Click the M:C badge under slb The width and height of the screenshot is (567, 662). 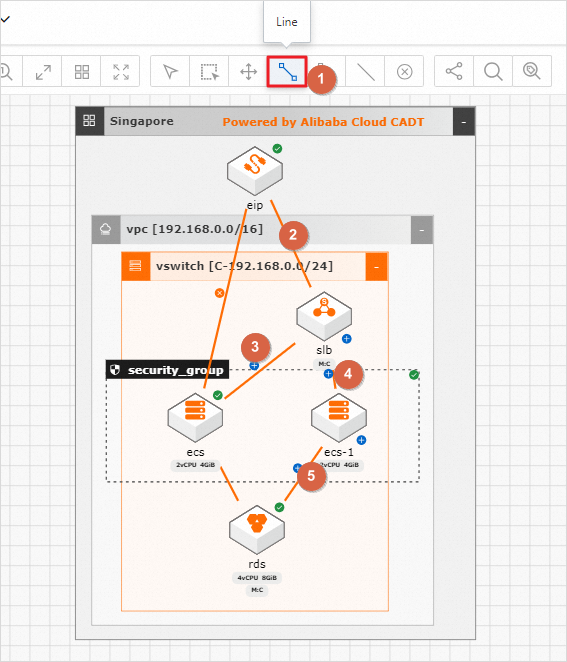click(x=324, y=364)
